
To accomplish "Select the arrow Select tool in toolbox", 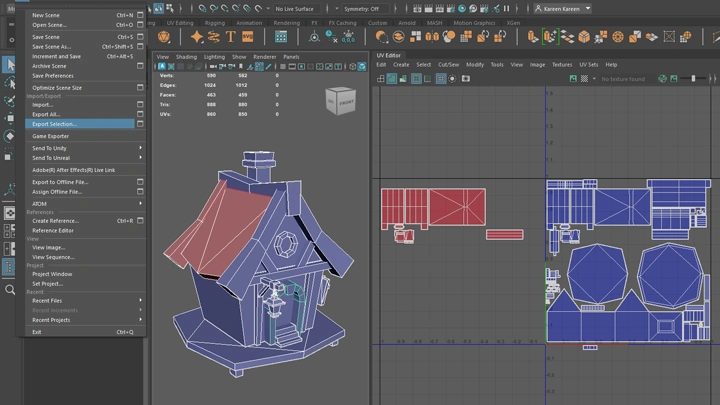I will [x=10, y=64].
